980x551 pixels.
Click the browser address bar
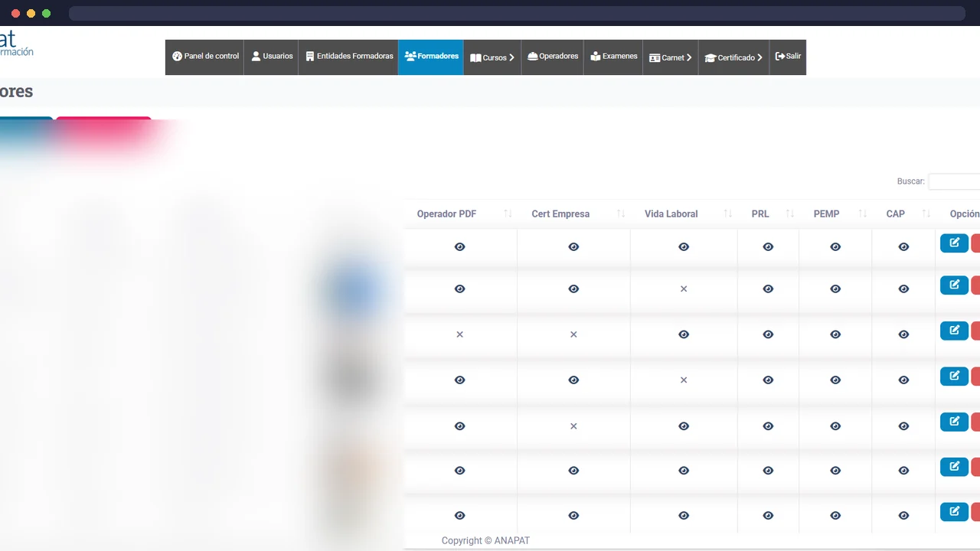click(x=517, y=13)
